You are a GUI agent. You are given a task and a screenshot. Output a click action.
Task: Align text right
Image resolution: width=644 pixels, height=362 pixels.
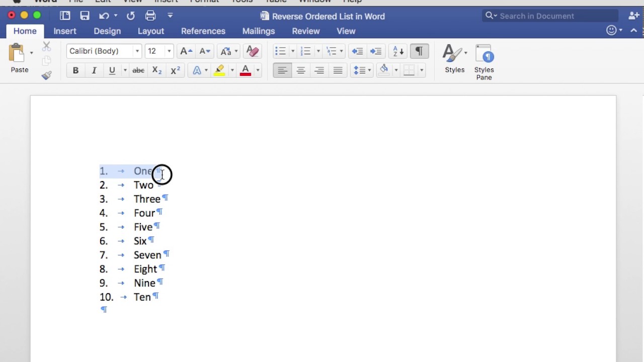pyautogui.click(x=319, y=71)
